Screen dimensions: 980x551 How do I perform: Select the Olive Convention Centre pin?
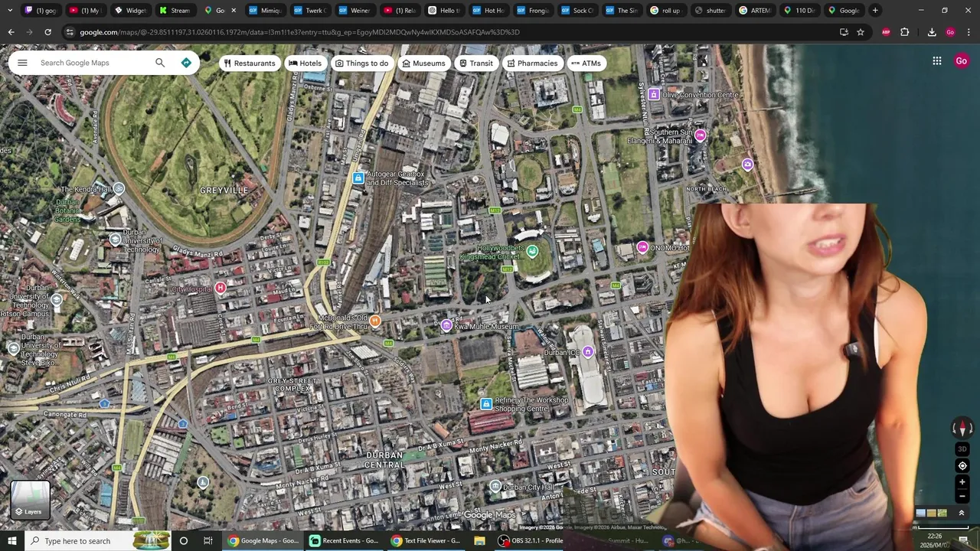point(653,94)
